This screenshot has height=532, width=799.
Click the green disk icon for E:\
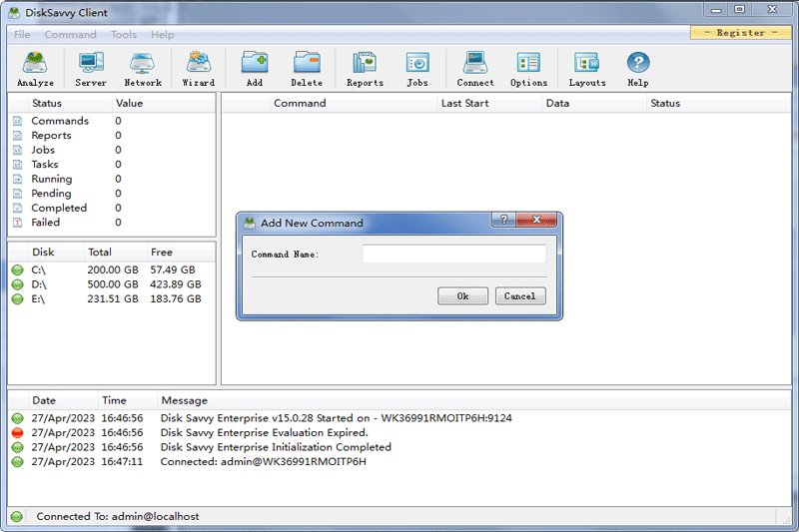pos(17,298)
